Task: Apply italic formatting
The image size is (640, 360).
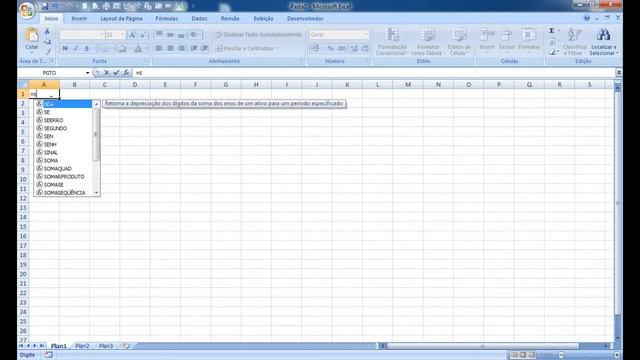Action: [76, 48]
